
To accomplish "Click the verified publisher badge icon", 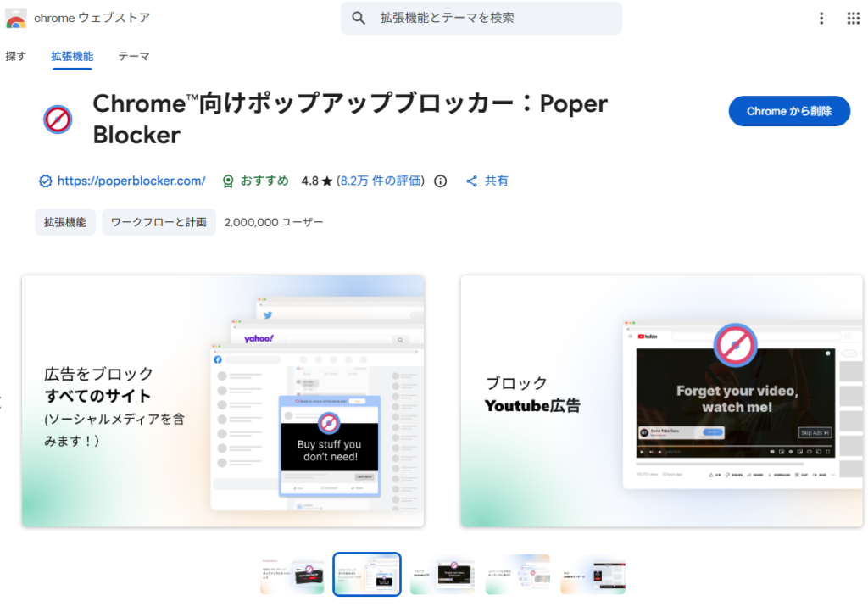I will (46, 181).
